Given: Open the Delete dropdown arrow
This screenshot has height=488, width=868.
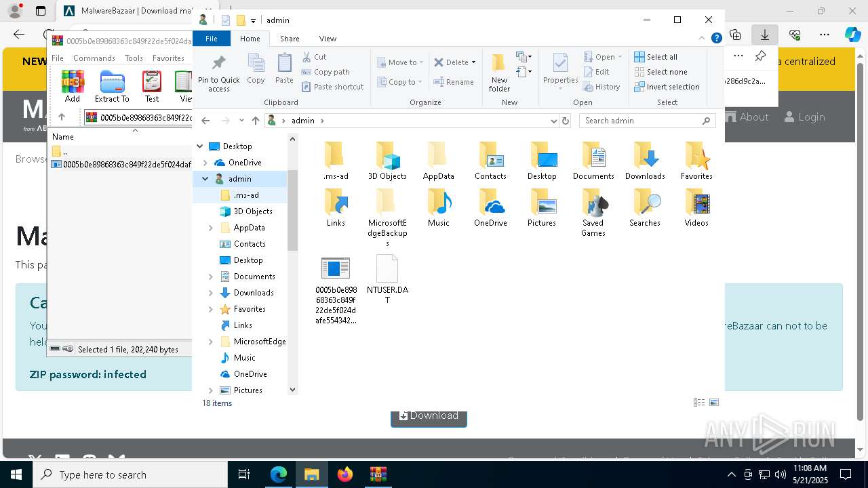Looking at the screenshot, I should 473,62.
